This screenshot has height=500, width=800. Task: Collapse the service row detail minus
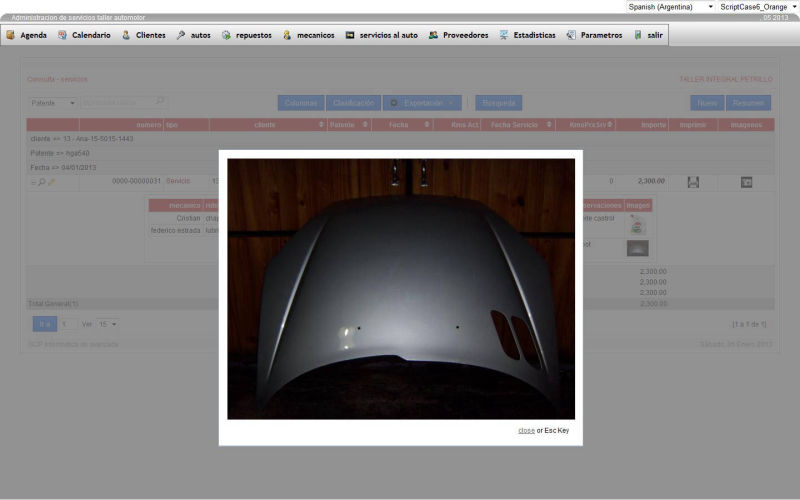click(33, 182)
